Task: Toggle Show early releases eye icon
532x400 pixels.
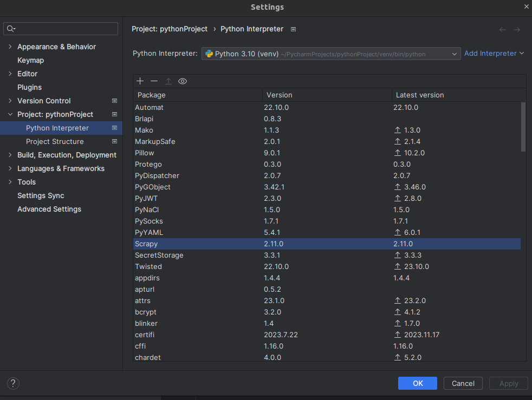Action: [x=183, y=81]
